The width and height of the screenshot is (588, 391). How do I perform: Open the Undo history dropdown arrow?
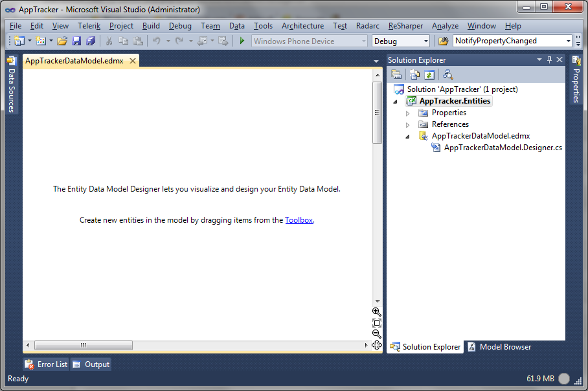(x=168, y=41)
